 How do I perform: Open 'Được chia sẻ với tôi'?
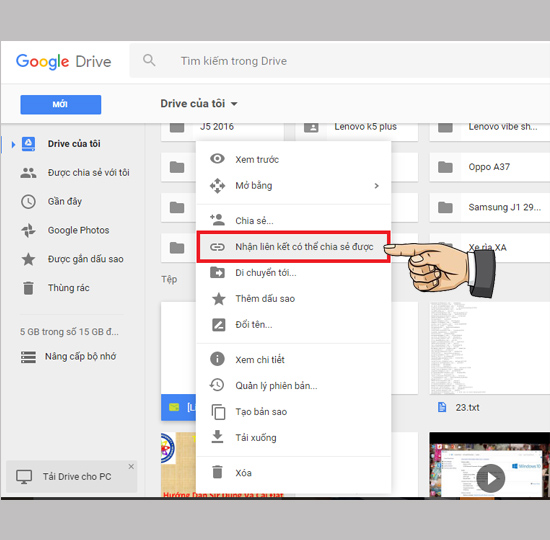coord(88,173)
